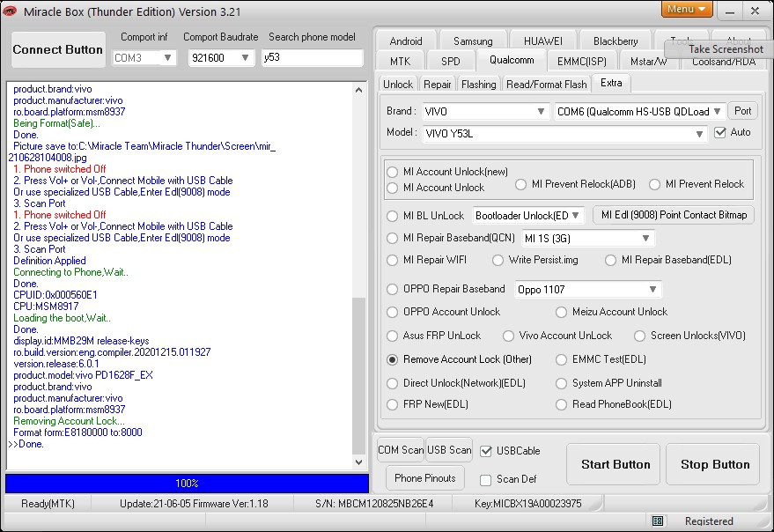
Task: Expand the Model VIVO Y53L dropdown
Action: tap(699, 134)
